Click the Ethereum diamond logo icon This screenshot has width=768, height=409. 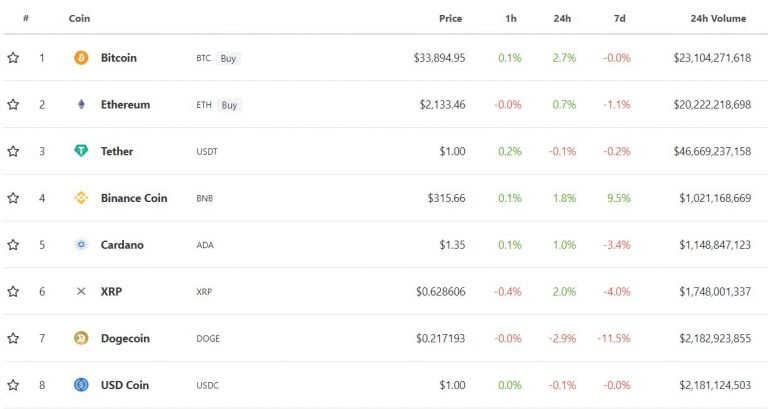click(x=81, y=104)
